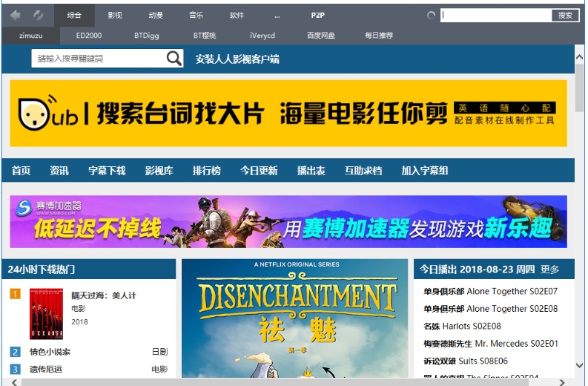Image resolution: width=588 pixels, height=386 pixels.
Task: Select the P2P tab
Action: click(x=317, y=16)
